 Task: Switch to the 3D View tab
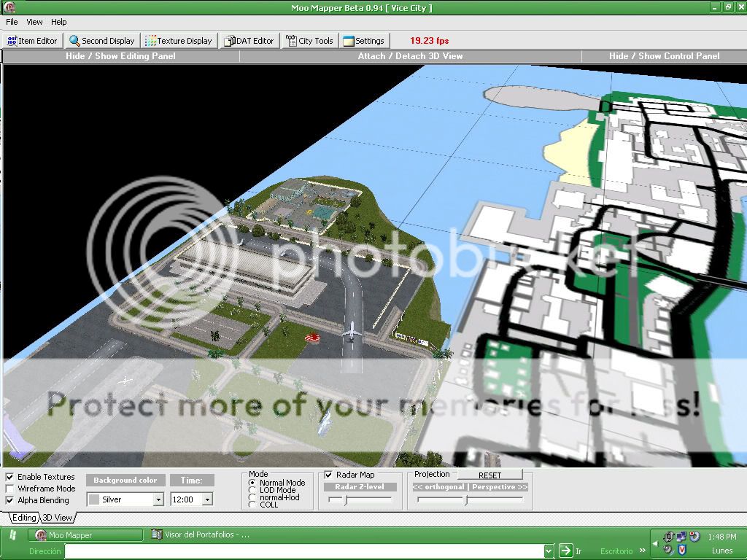pyautogui.click(x=57, y=518)
